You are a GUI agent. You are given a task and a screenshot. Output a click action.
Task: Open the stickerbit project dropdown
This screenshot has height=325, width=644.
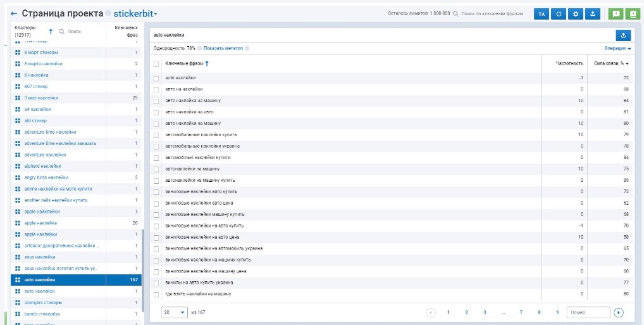pyautogui.click(x=135, y=13)
